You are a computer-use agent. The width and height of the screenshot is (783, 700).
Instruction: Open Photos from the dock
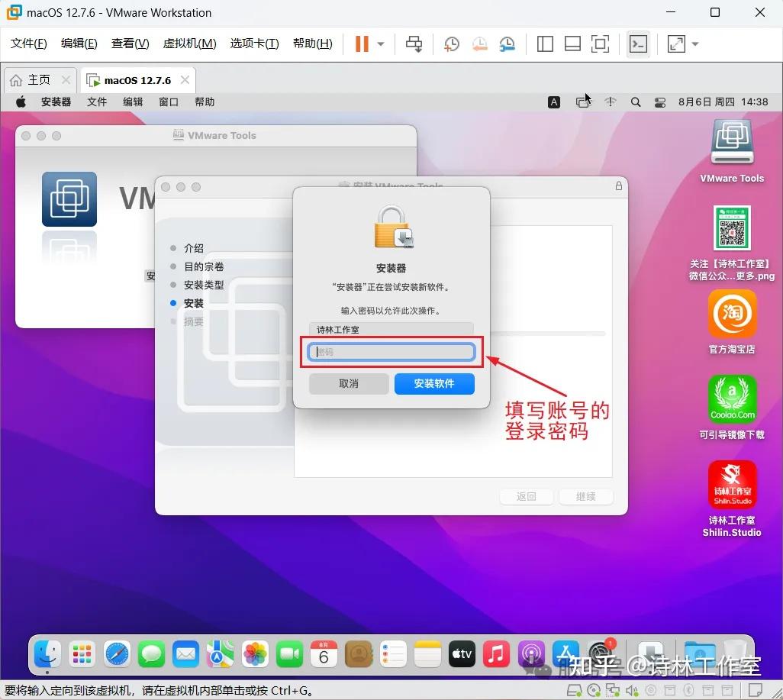pos(255,653)
